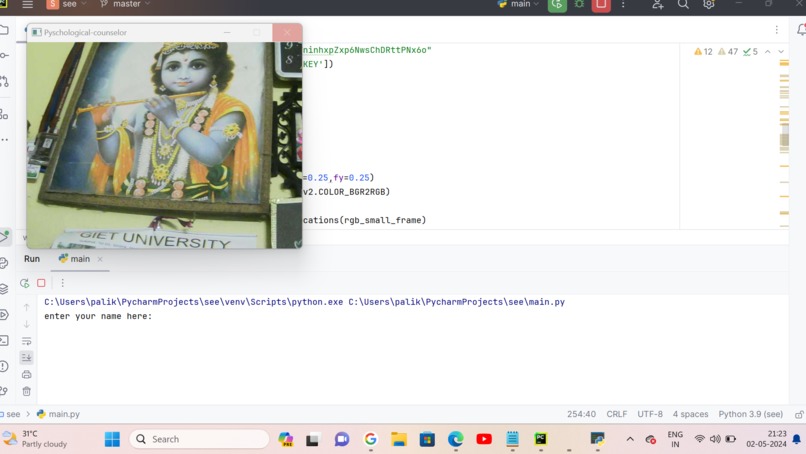Open File Explorer from the taskbar
This screenshot has height=454, width=806.
pos(399,439)
